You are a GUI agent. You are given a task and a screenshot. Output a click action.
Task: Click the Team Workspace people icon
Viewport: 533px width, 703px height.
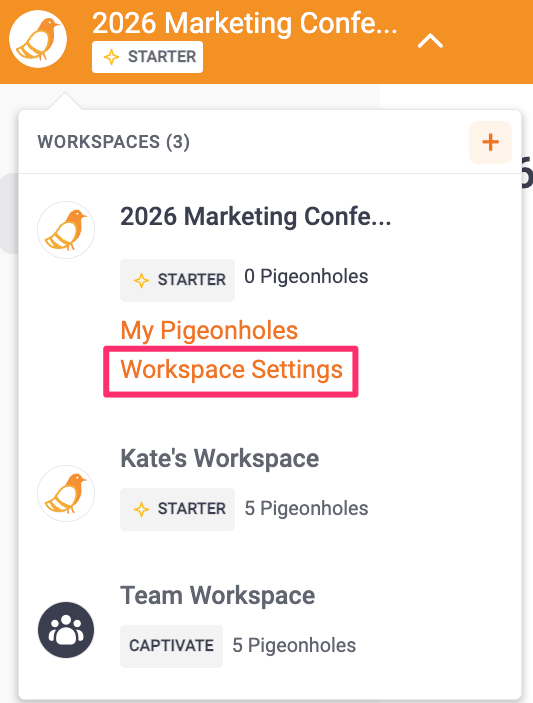[x=66, y=629]
